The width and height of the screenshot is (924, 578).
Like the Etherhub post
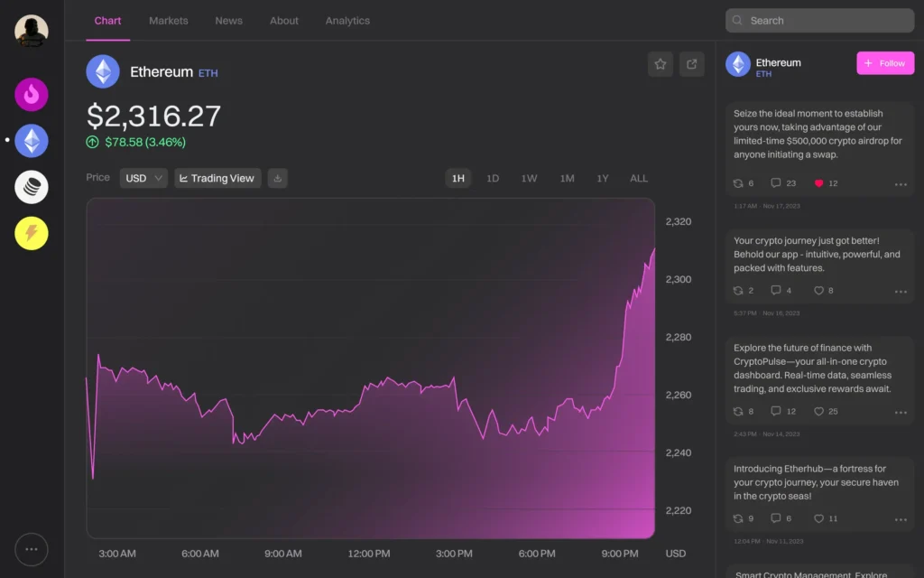[818, 519]
